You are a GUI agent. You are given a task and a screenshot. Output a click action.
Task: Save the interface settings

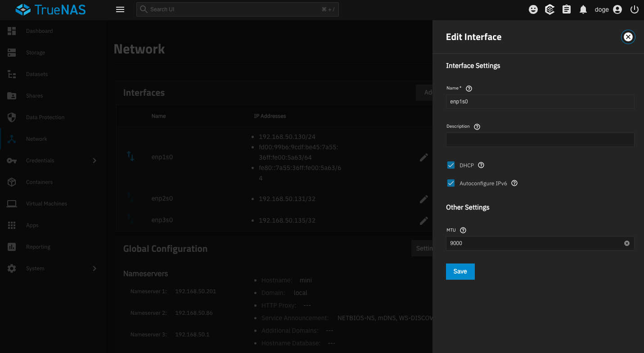pos(460,272)
